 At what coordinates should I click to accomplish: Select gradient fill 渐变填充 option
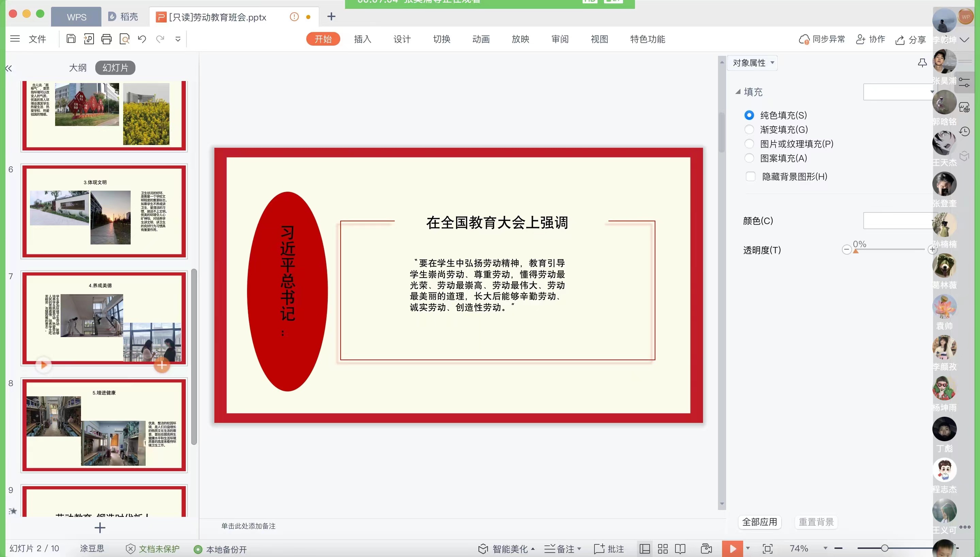pyautogui.click(x=749, y=129)
